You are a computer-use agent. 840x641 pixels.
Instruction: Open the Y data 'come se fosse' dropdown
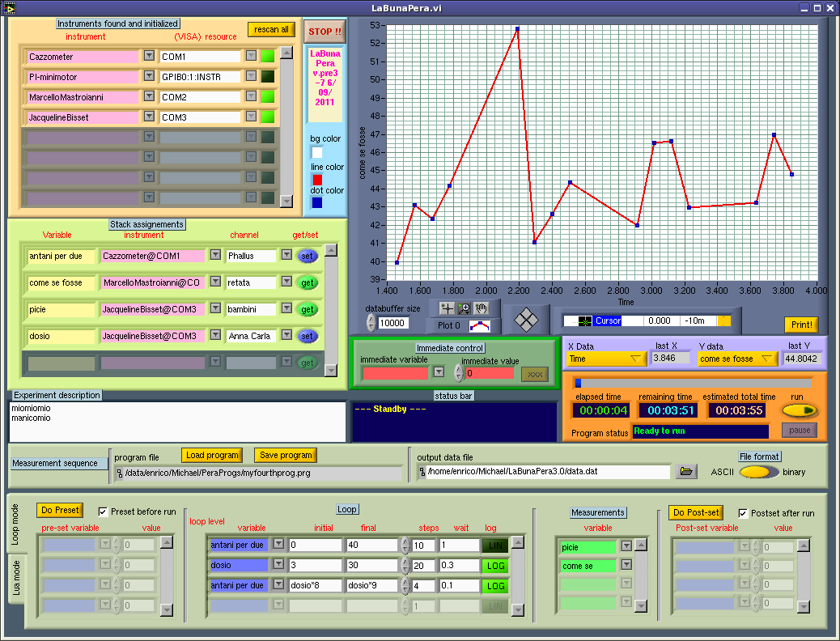point(736,359)
